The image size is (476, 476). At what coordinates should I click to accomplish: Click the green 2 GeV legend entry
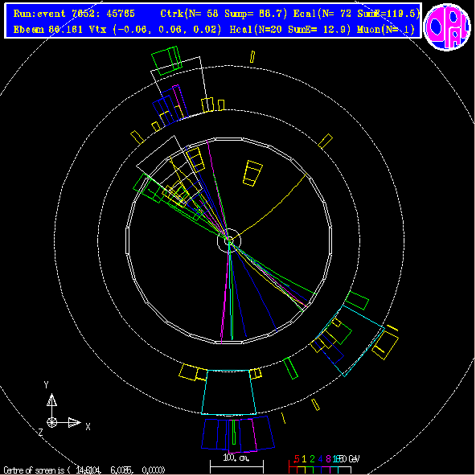click(312, 458)
